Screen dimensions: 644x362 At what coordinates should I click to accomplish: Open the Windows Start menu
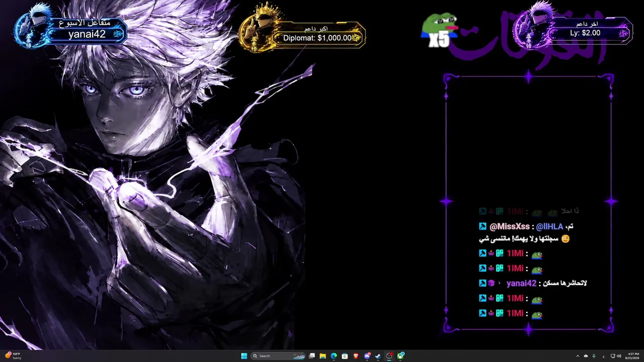click(244, 356)
